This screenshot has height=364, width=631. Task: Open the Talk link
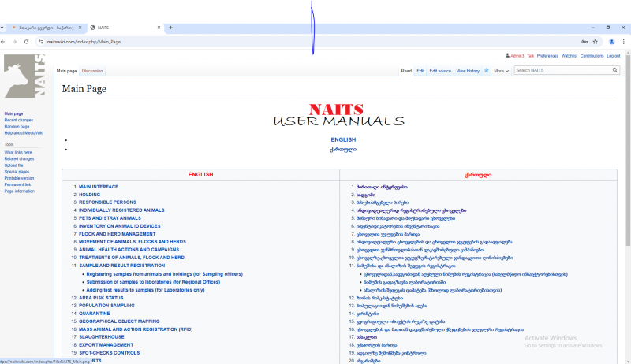530,56
